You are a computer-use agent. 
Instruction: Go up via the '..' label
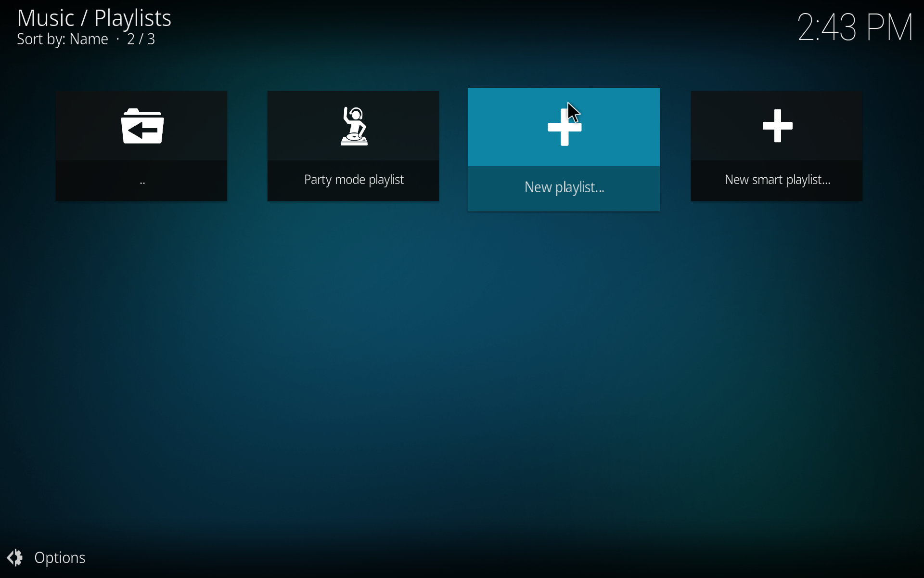coord(142,182)
